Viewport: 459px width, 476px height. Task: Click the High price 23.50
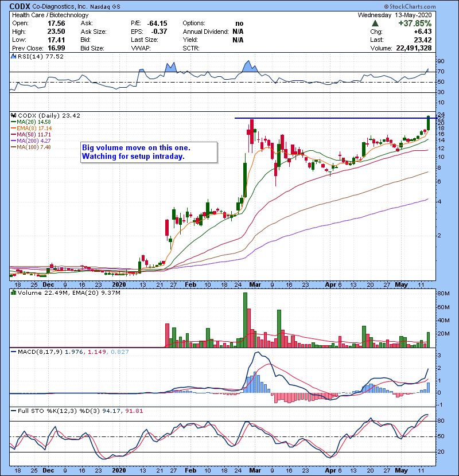tap(56, 32)
